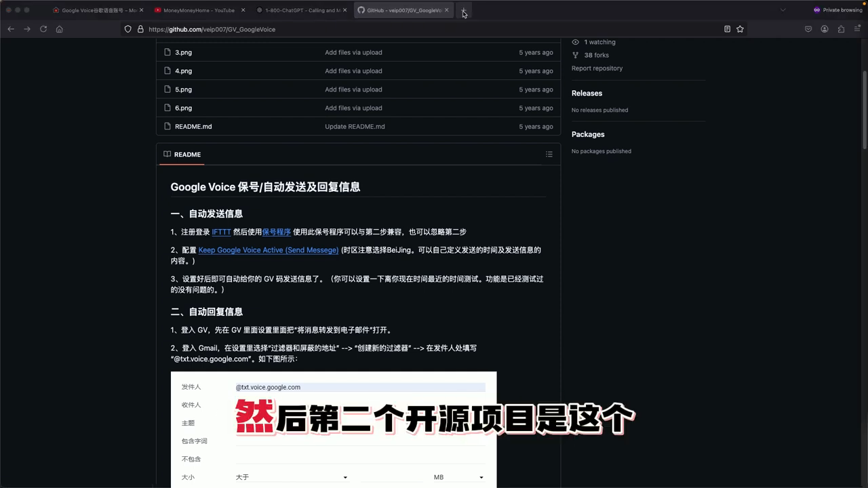The image size is (868, 488).
Task: Open the IFTTT link in README
Action: [x=221, y=232]
